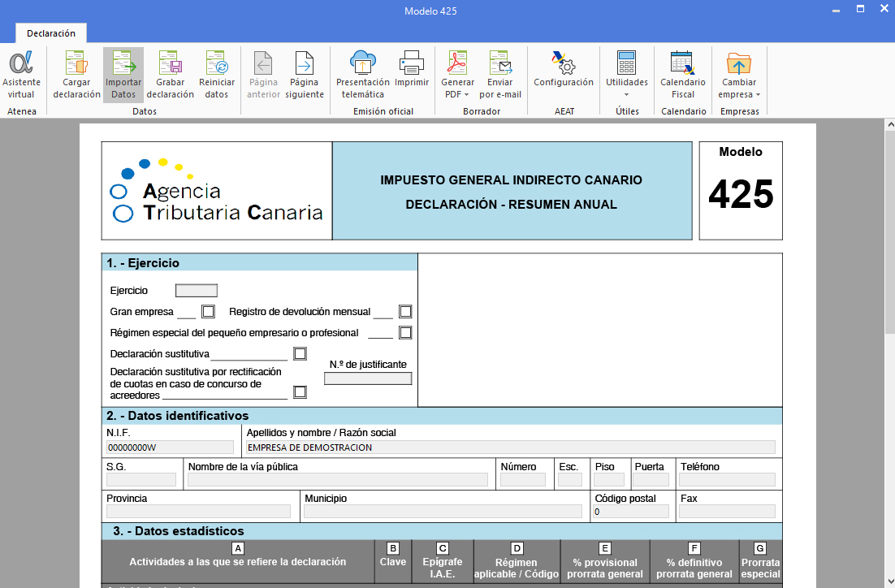Click the Ejercicio input field

point(197,291)
